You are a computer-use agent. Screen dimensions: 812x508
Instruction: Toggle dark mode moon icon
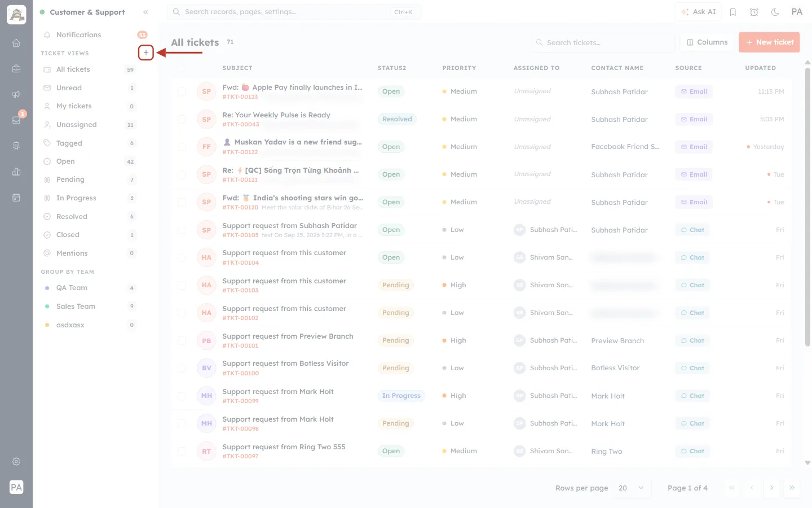(x=775, y=12)
